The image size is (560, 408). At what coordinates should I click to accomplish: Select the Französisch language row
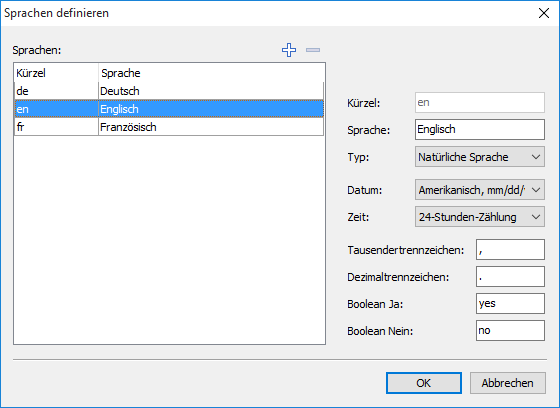coord(169,127)
